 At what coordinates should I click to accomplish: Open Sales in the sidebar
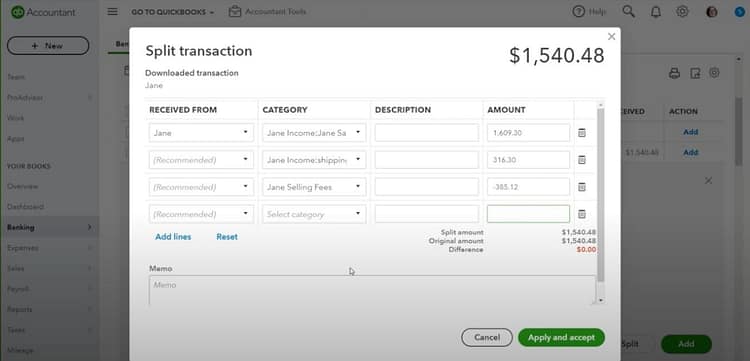pos(16,269)
